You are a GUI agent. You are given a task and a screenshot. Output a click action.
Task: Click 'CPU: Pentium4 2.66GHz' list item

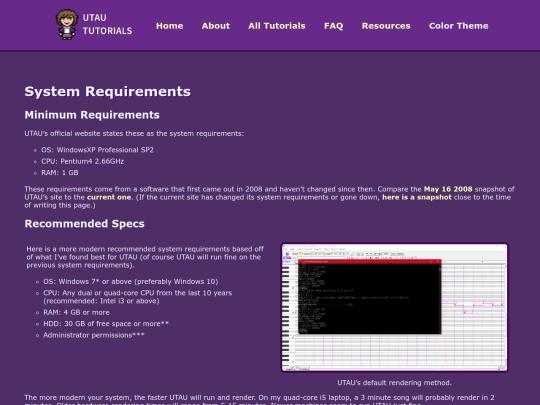point(83,162)
